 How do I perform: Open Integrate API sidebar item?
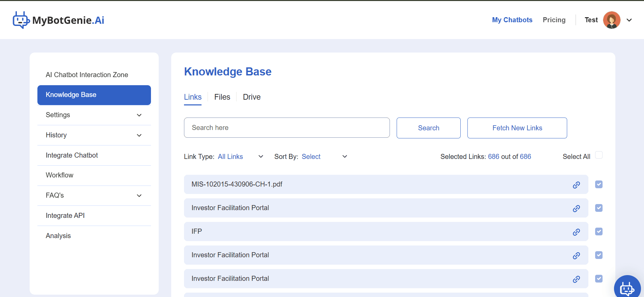(x=65, y=216)
